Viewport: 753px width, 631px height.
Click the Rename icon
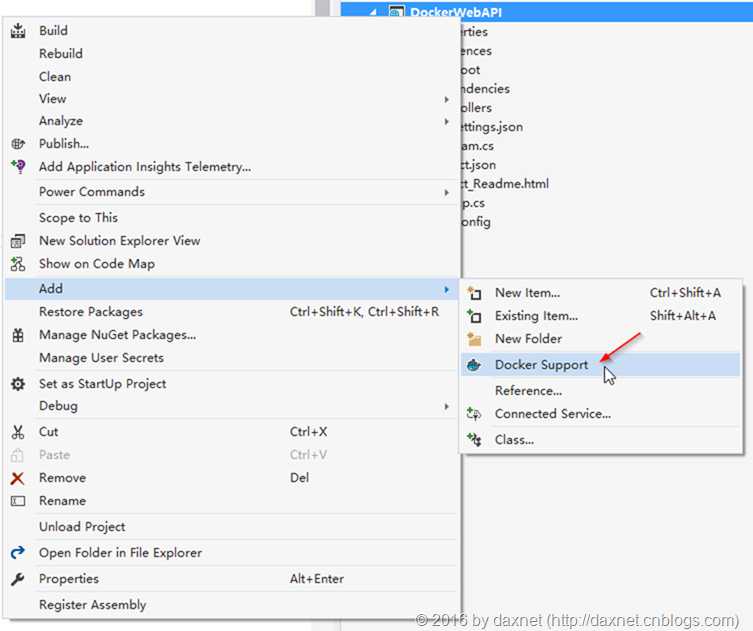pos(18,501)
